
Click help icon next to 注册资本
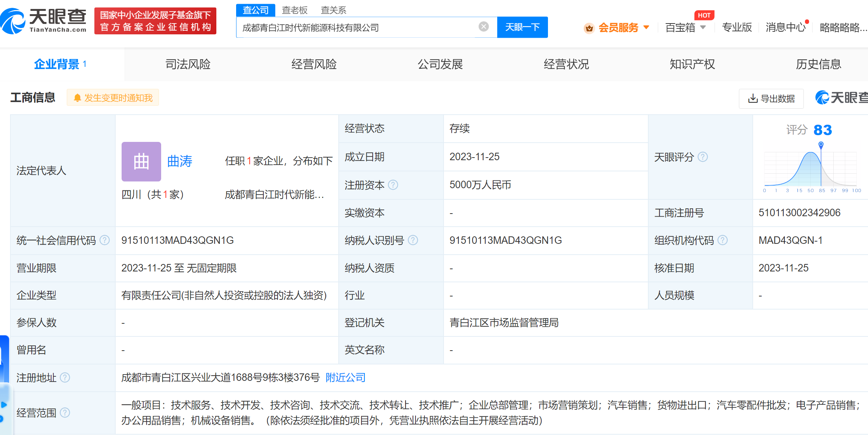point(393,185)
